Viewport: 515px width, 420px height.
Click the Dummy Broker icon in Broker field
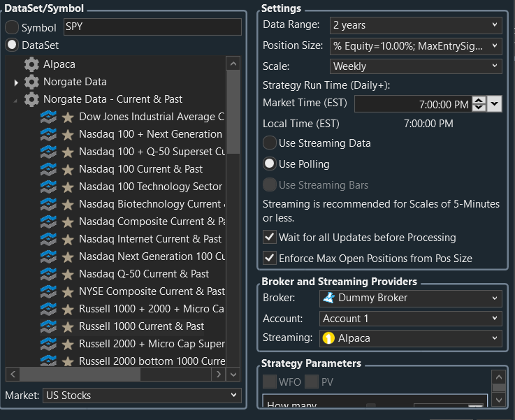pyautogui.click(x=328, y=298)
